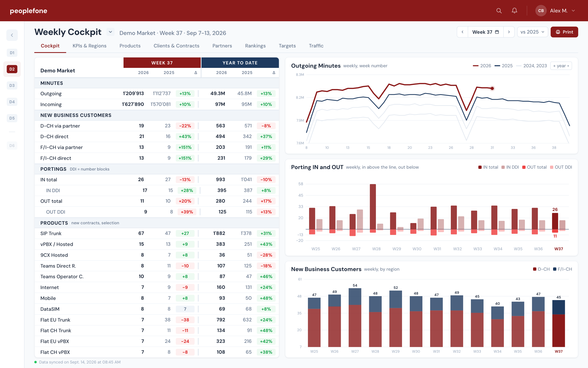Click the Print button
This screenshot has height=368, width=588.
564,32
